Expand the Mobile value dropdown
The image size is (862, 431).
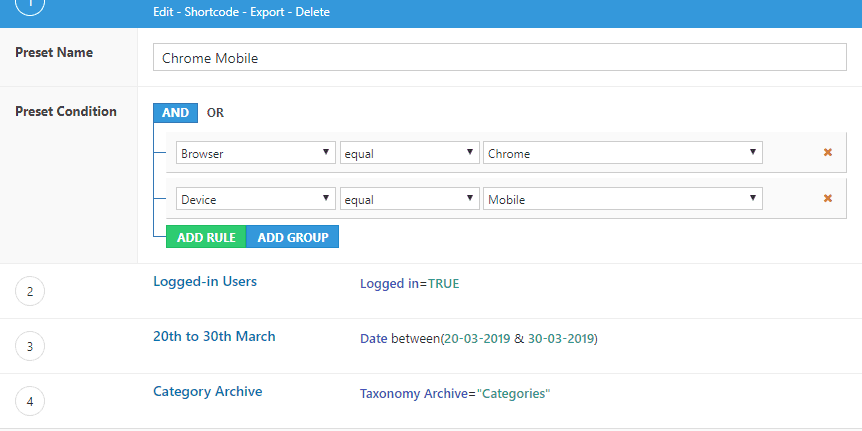[x=622, y=199]
